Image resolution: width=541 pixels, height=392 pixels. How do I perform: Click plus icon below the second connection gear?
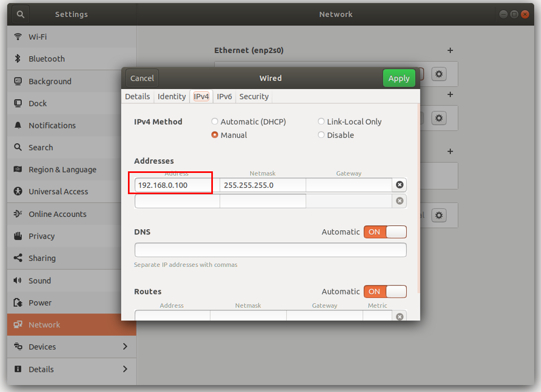450,151
